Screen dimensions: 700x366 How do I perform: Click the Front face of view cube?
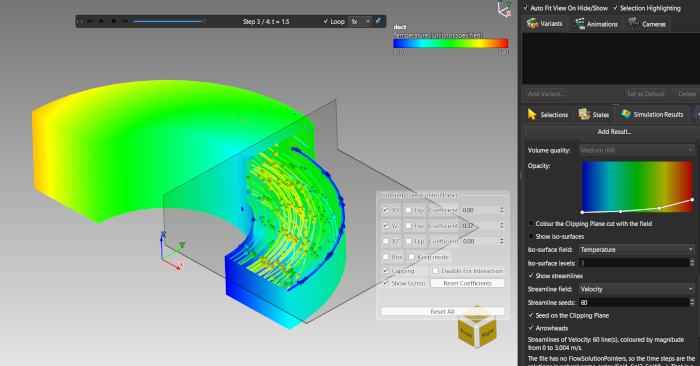point(466,333)
